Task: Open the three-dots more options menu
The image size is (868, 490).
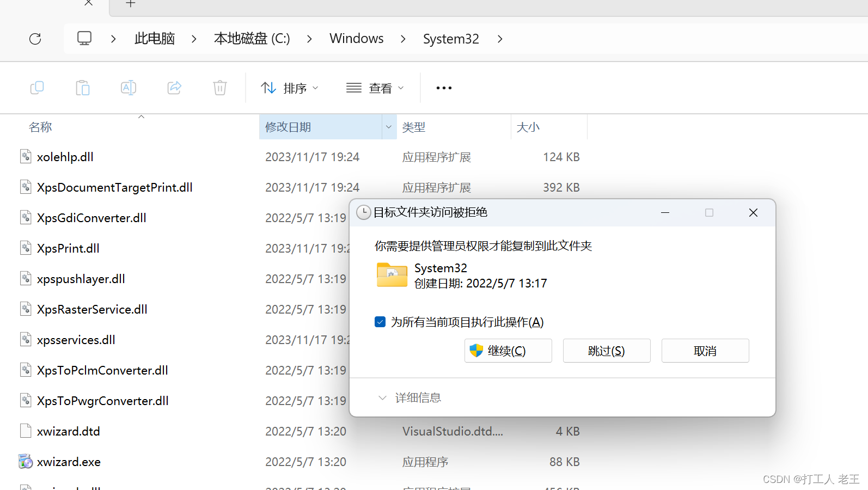Action: click(x=444, y=88)
